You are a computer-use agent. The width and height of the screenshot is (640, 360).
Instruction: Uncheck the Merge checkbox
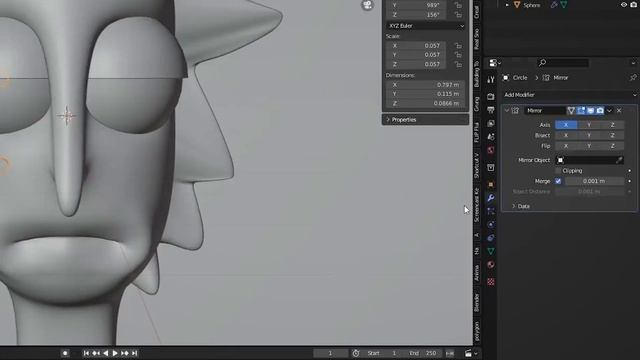click(558, 181)
